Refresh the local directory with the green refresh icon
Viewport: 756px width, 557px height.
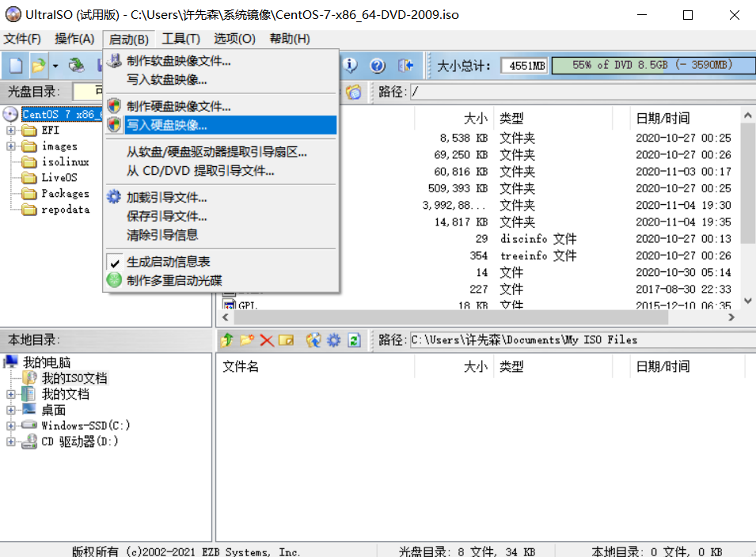(353, 340)
